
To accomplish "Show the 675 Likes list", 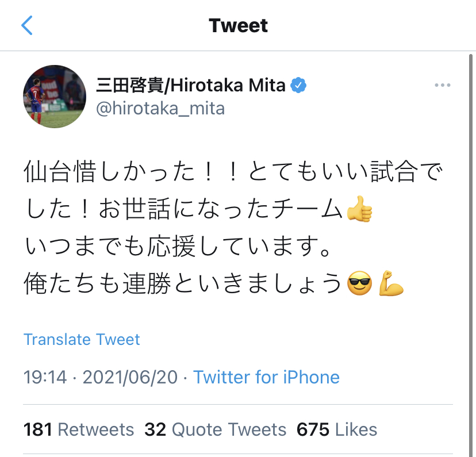I will click(337, 429).
